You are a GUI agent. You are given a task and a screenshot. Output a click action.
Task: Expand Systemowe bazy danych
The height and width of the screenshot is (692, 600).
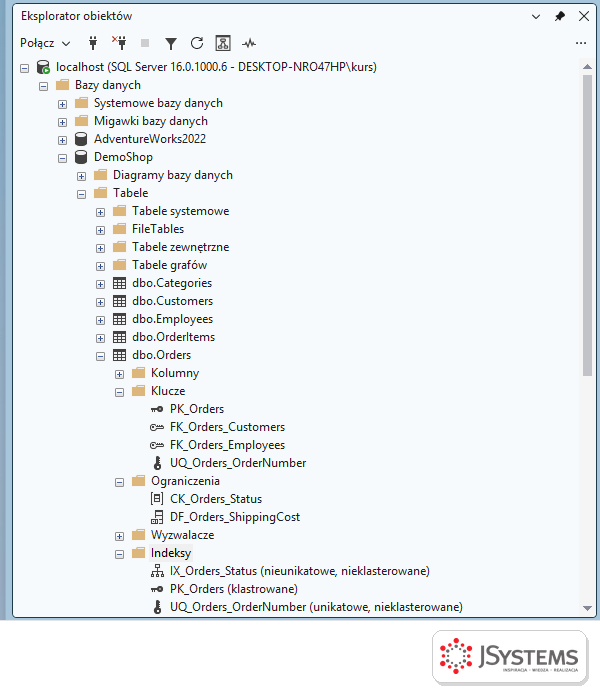point(62,104)
